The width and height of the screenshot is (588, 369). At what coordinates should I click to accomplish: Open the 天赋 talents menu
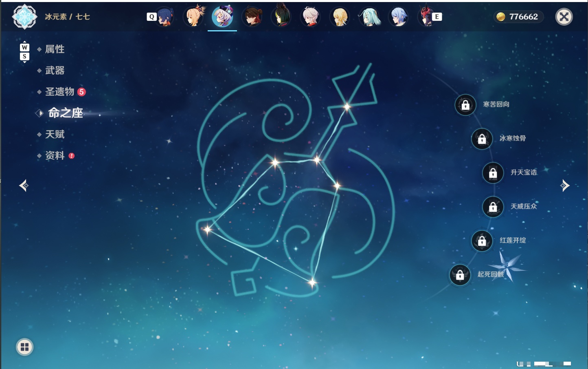55,134
